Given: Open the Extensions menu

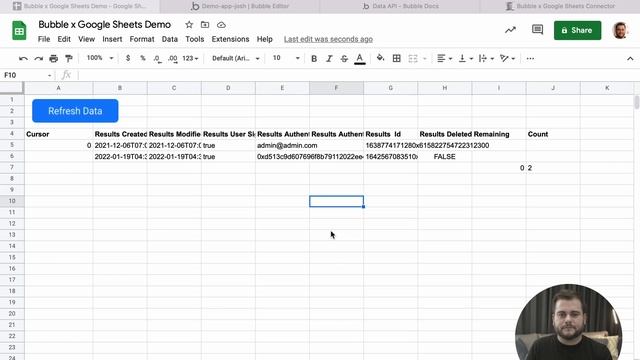Looking at the screenshot, I should (x=230, y=39).
